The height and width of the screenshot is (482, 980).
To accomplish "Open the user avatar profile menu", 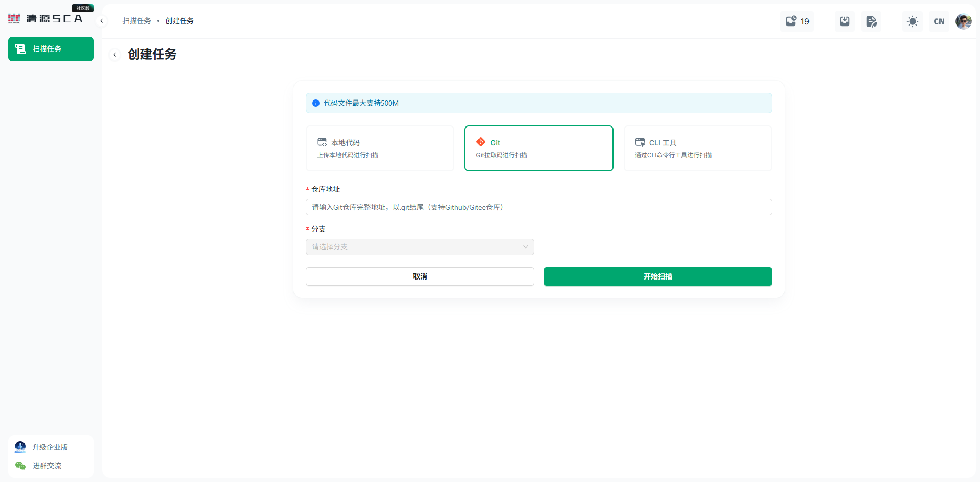I will point(963,21).
